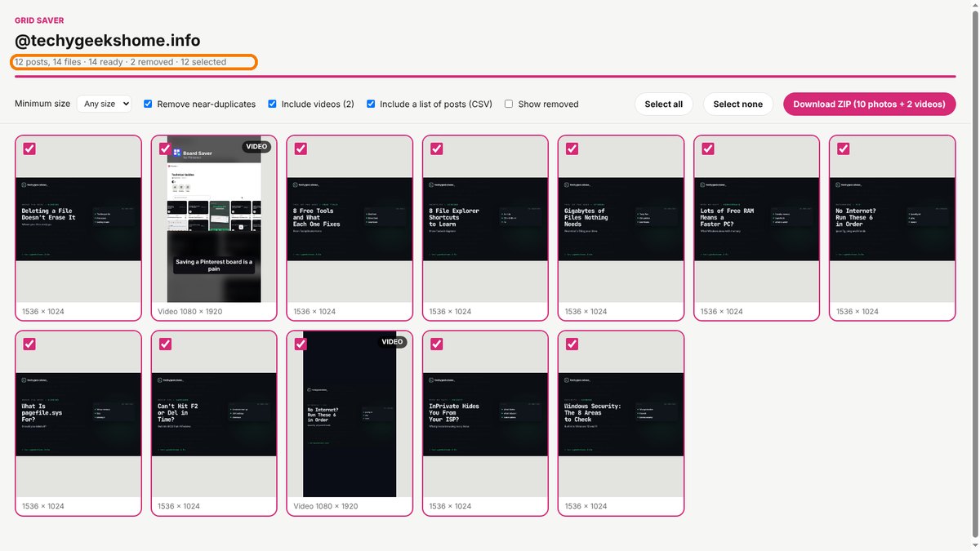Open the Minimum size dropdown
The width and height of the screenshot is (980, 551).
click(105, 104)
